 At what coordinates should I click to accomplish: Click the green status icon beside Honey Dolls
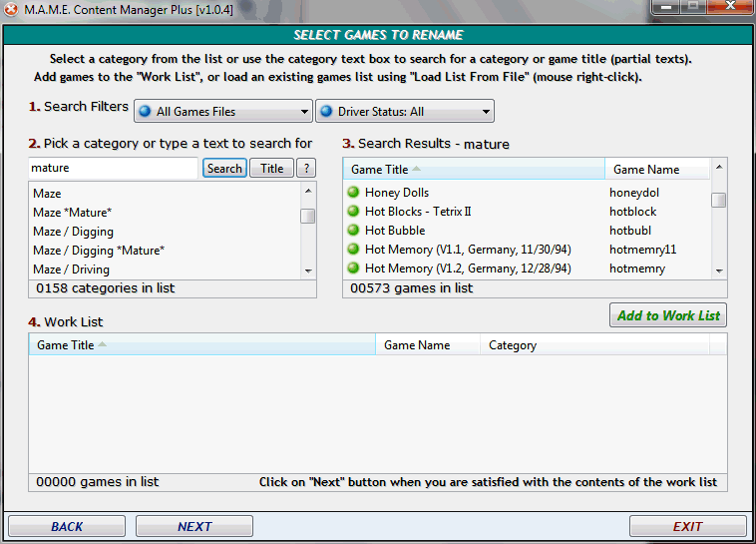(353, 192)
